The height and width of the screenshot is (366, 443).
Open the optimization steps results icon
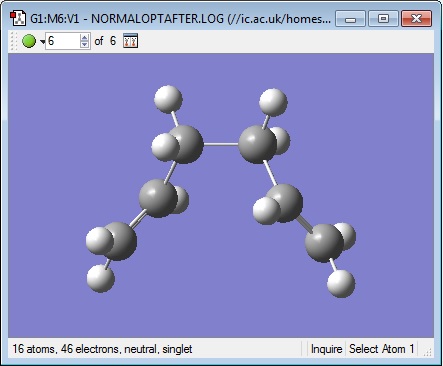[130, 41]
